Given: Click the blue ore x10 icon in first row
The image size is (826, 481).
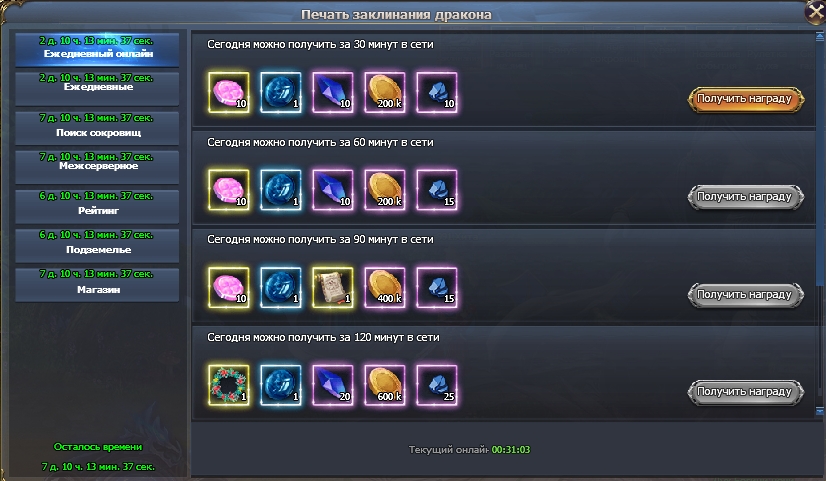Looking at the screenshot, I should coord(437,93).
